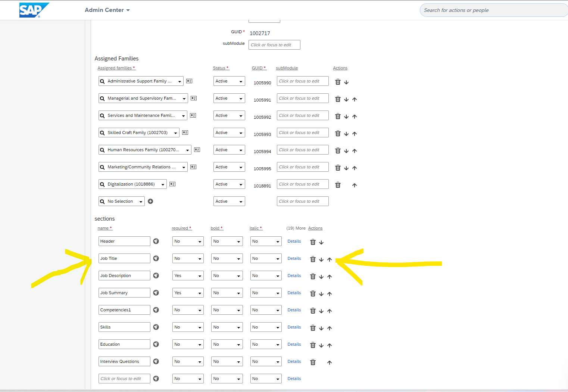Move Human Resources Family up
The image size is (568, 392).
click(x=355, y=151)
